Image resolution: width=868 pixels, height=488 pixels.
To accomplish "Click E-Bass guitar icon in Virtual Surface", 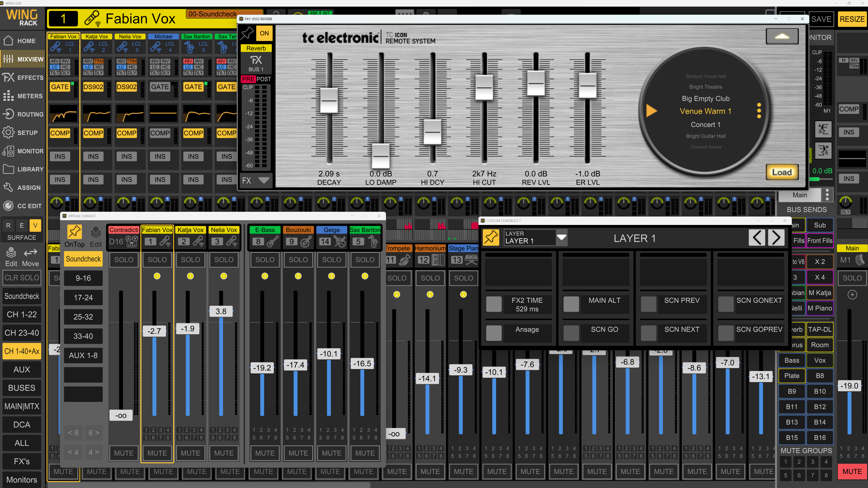I will 273,242.
